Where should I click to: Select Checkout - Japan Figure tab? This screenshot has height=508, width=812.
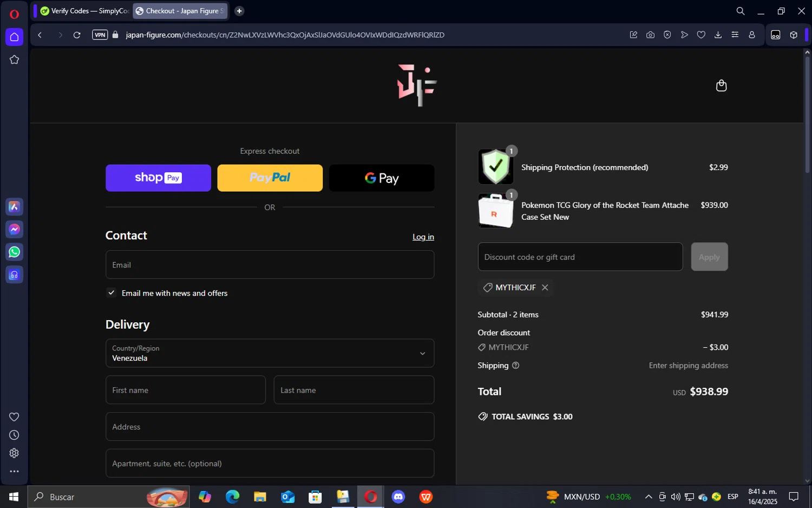180,11
